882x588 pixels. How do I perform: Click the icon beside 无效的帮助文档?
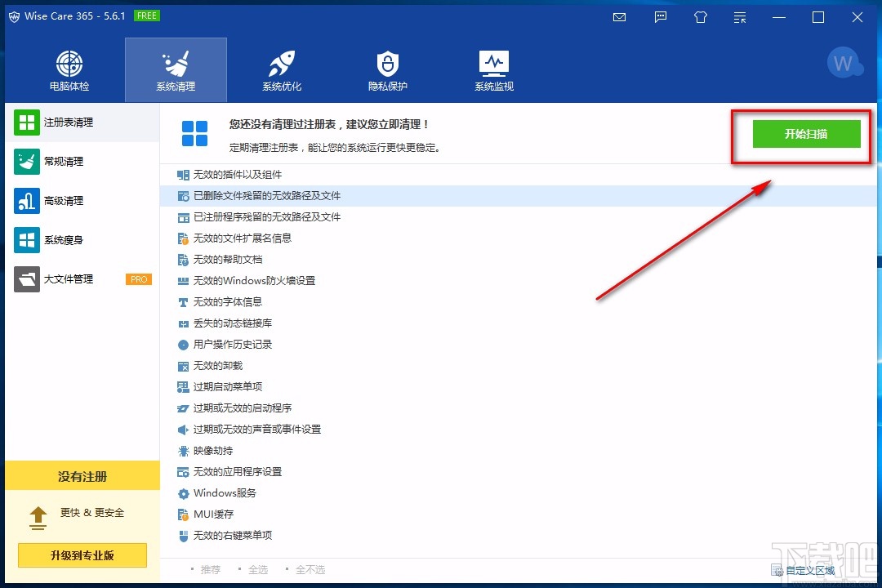pyautogui.click(x=183, y=260)
